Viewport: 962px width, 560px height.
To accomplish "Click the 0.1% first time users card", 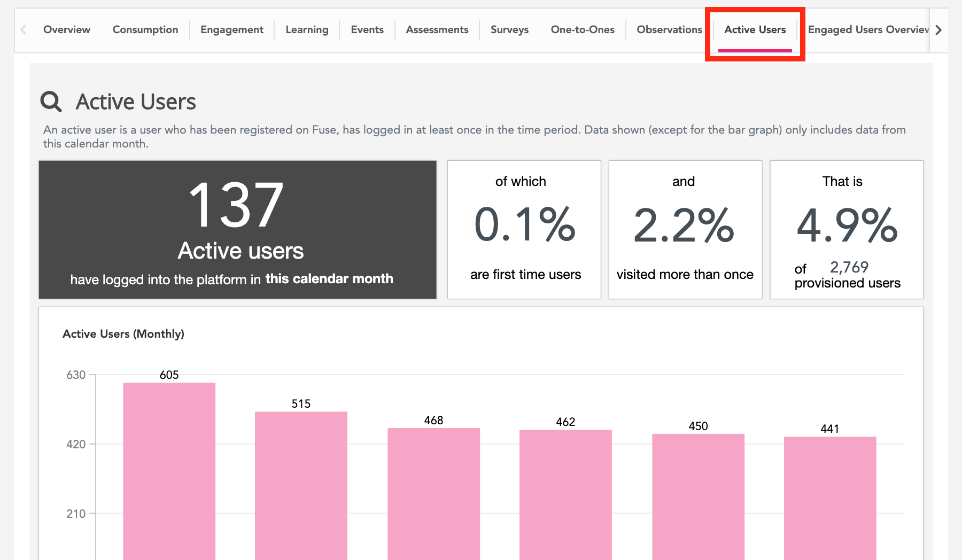I will click(524, 230).
